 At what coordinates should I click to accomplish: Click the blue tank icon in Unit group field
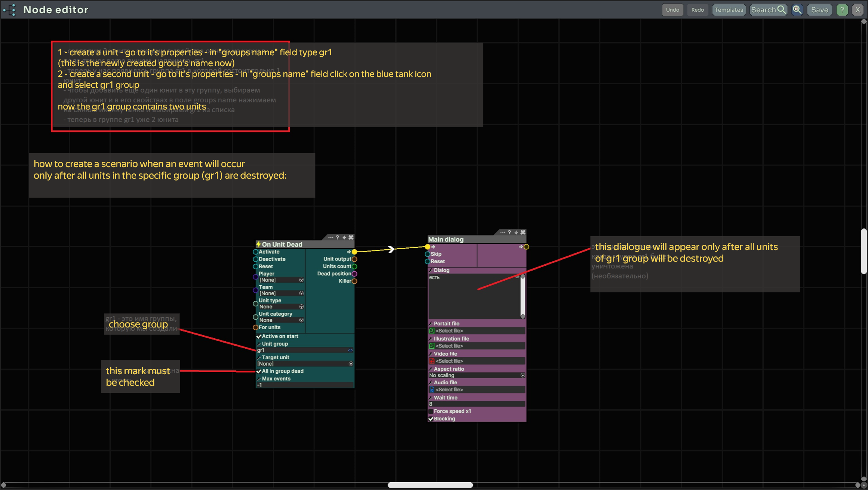point(350,350)
